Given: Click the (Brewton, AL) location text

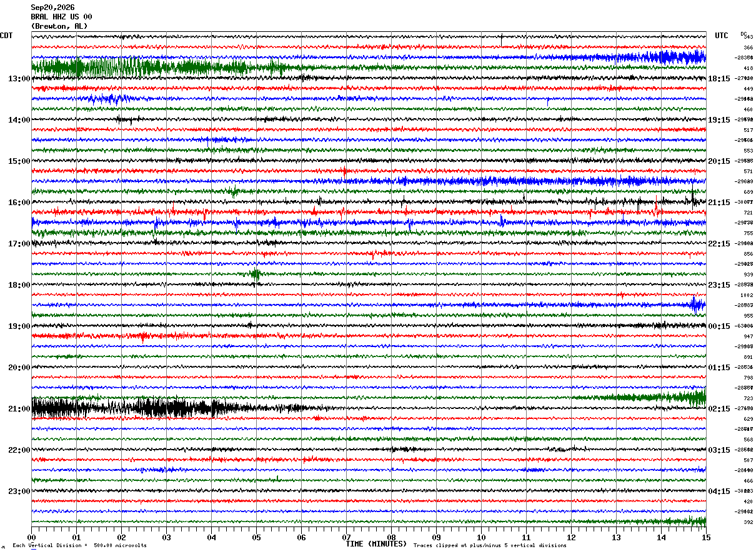Looking at the screenshot, I should (59, 26).
